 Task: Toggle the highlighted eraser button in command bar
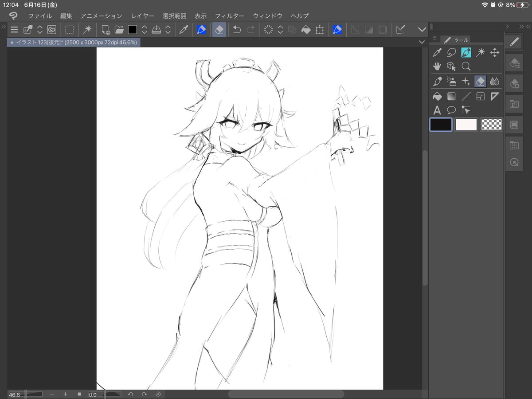[219, 30]
